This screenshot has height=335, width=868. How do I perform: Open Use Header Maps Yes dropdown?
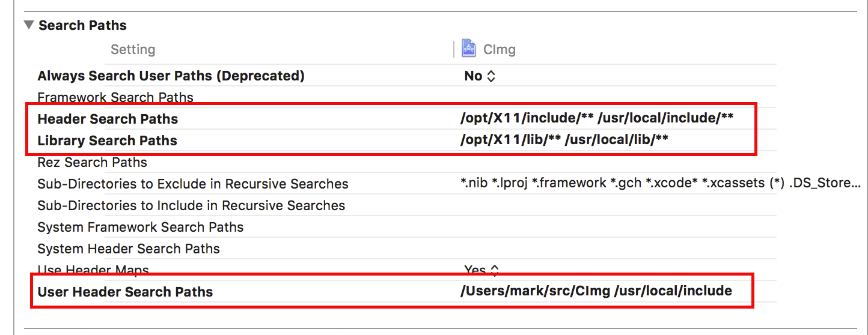481,270
